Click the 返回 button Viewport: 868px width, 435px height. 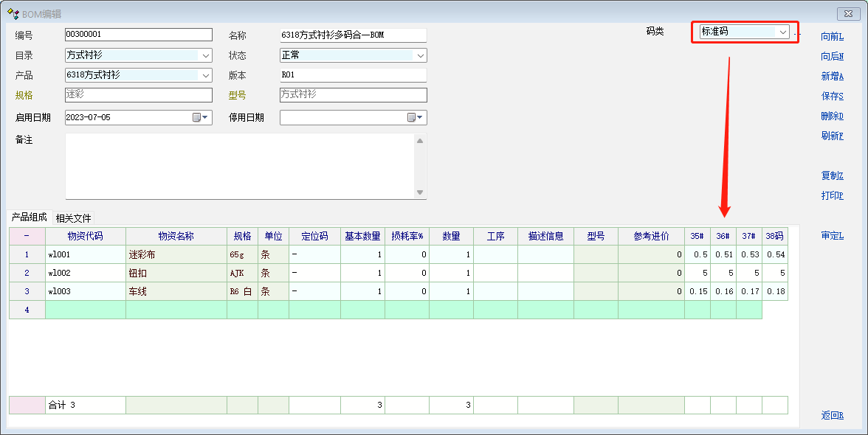point(832,415)
